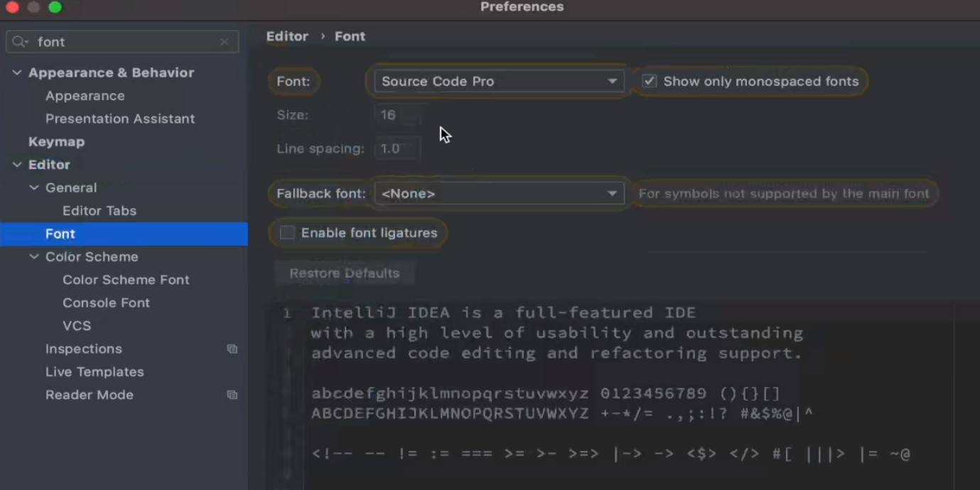Viewport: 980px width, 490px height.
Task: Click the settings icon beside Reader Mode
Action: [232, 395]
